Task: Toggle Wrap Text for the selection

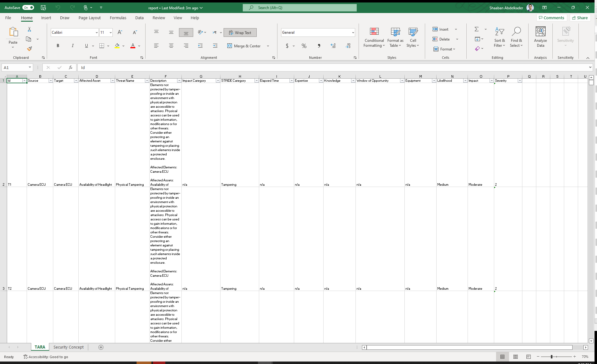Action: tap(240, 32)
